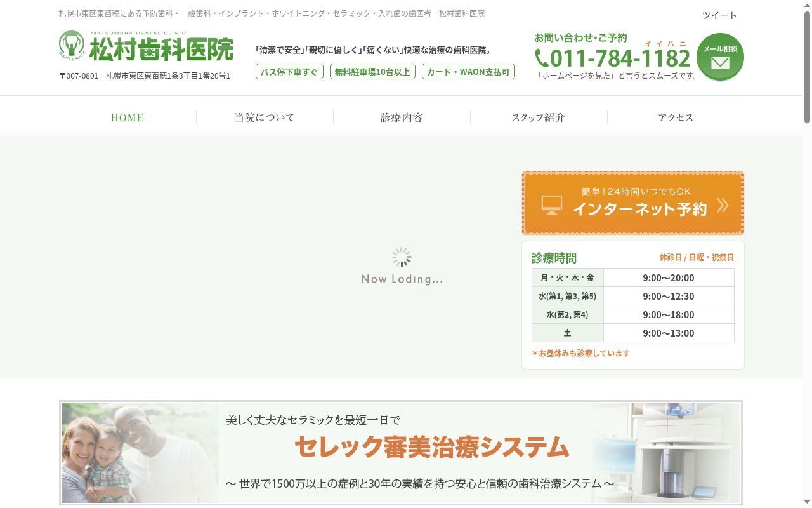Open the 当院について menu item
Screen dimensions: 812x508
point(265,117)
